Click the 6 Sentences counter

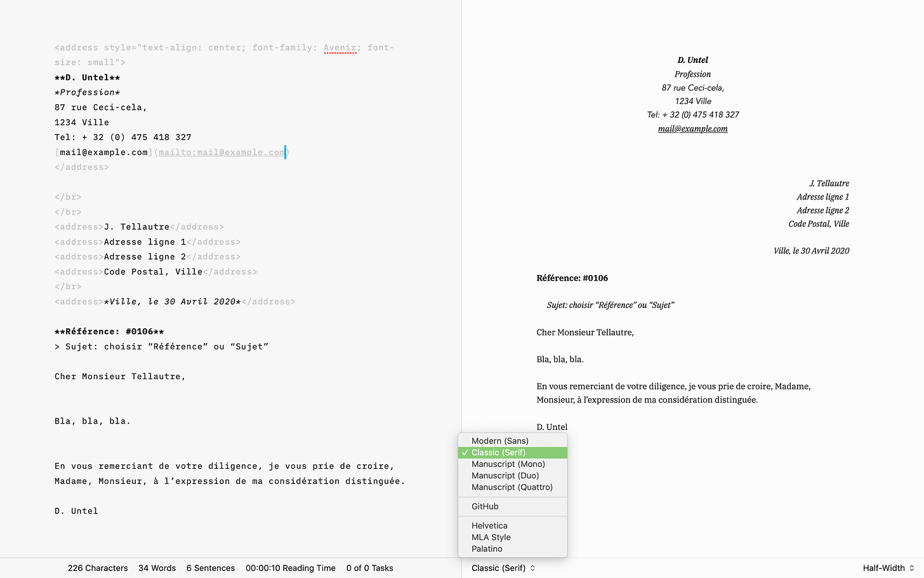point(211,568)
